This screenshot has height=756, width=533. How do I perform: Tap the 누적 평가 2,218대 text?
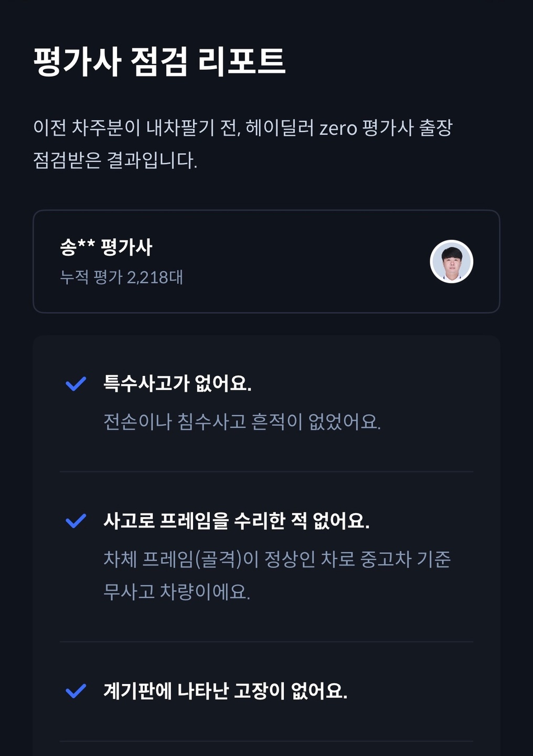click(122, 277)
